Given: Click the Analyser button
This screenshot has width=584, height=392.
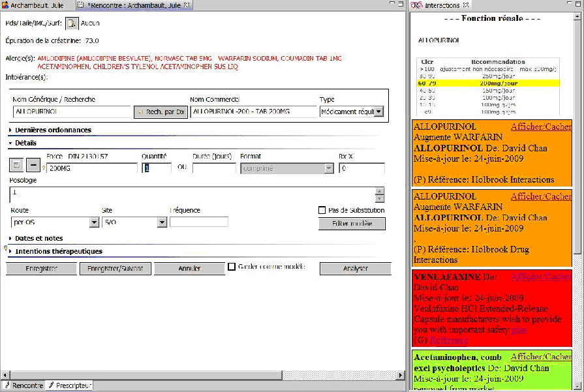Looking at the screenshot, I should click(x=355, y=269).
